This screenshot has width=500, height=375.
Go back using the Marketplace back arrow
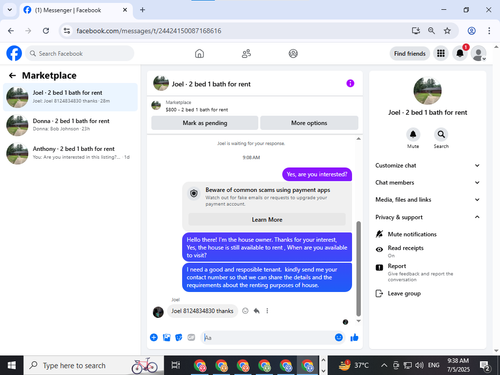click(12, 76)
